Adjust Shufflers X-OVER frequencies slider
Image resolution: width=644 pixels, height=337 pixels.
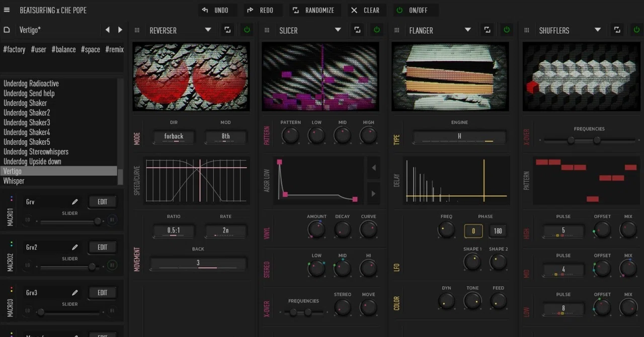point(589,140)
